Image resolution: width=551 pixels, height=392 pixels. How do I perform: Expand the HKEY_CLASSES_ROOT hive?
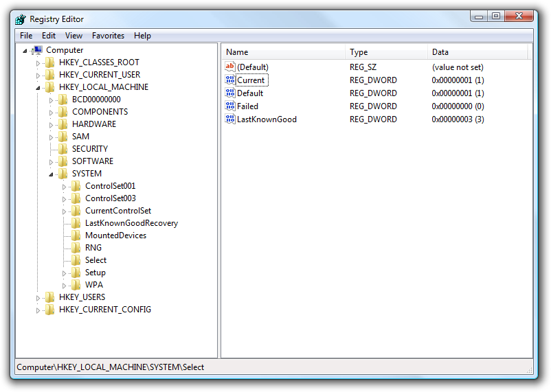click(x=38, y=62)
